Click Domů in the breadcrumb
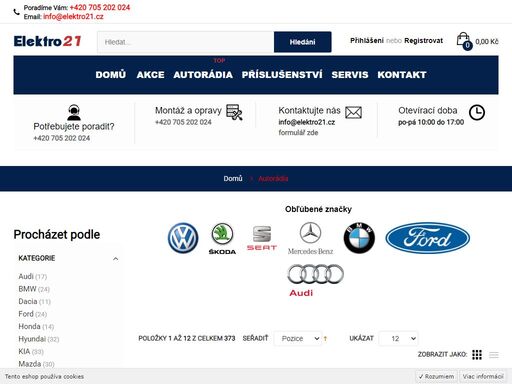This screenshot has width=512, height=384. point(233,179)
